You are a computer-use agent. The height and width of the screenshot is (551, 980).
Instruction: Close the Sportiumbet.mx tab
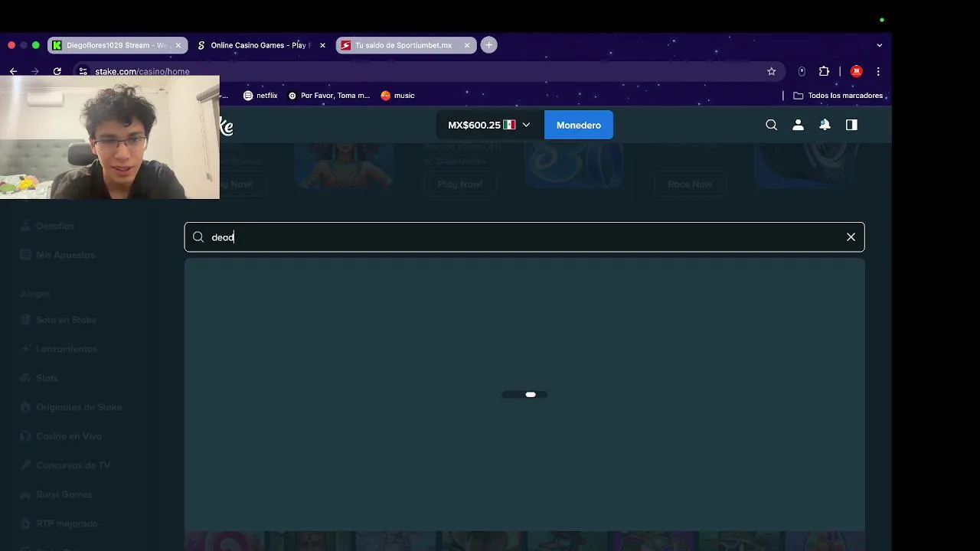[467, 45]
